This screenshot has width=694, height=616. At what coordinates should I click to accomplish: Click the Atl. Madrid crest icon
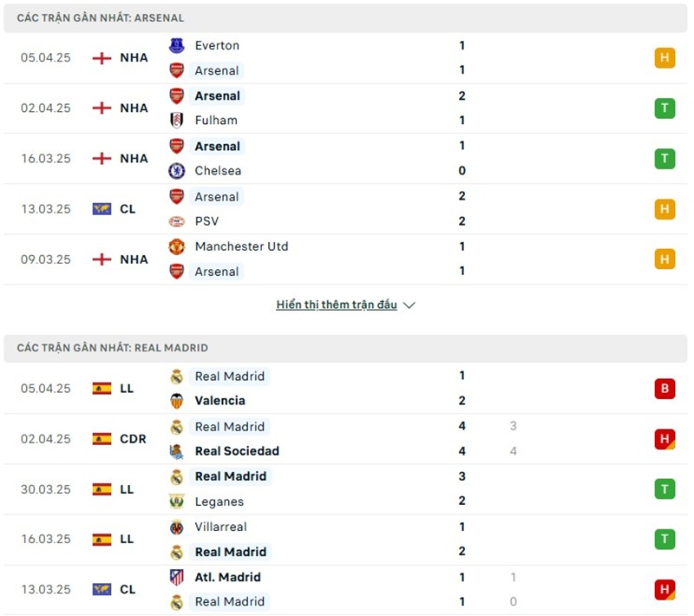pyautogui.click(x=177, y=578)
